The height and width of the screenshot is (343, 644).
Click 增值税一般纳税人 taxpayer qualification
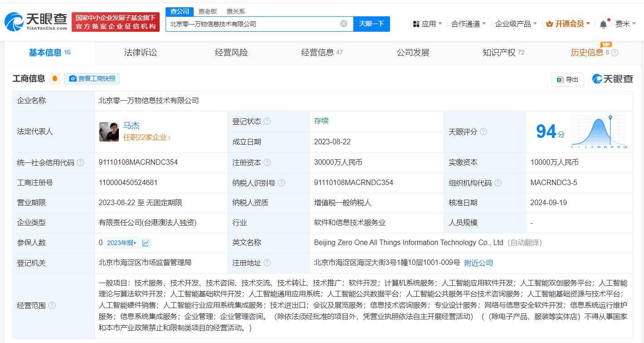[x=343, y=203]
